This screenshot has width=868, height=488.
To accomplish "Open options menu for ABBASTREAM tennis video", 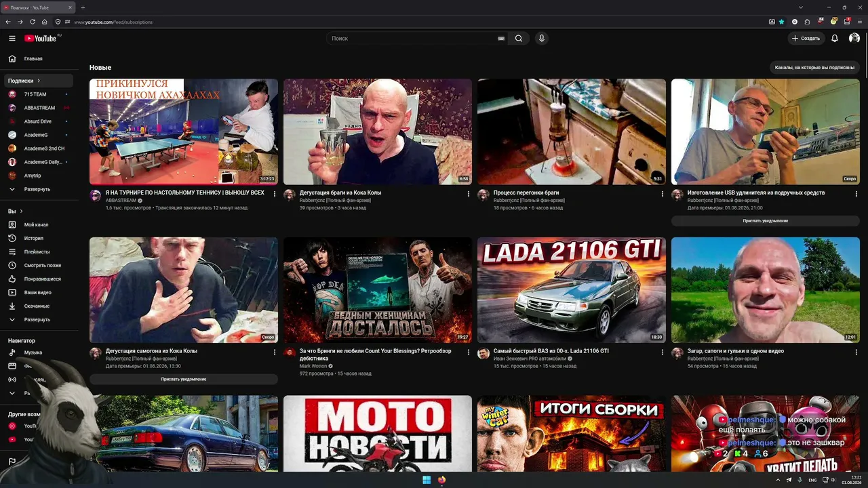I will [x=275, y=194].
